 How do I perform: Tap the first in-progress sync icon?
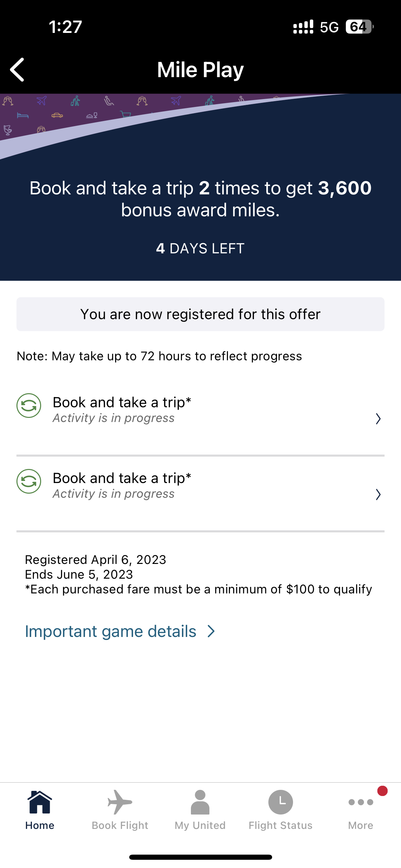click(29, 406)
